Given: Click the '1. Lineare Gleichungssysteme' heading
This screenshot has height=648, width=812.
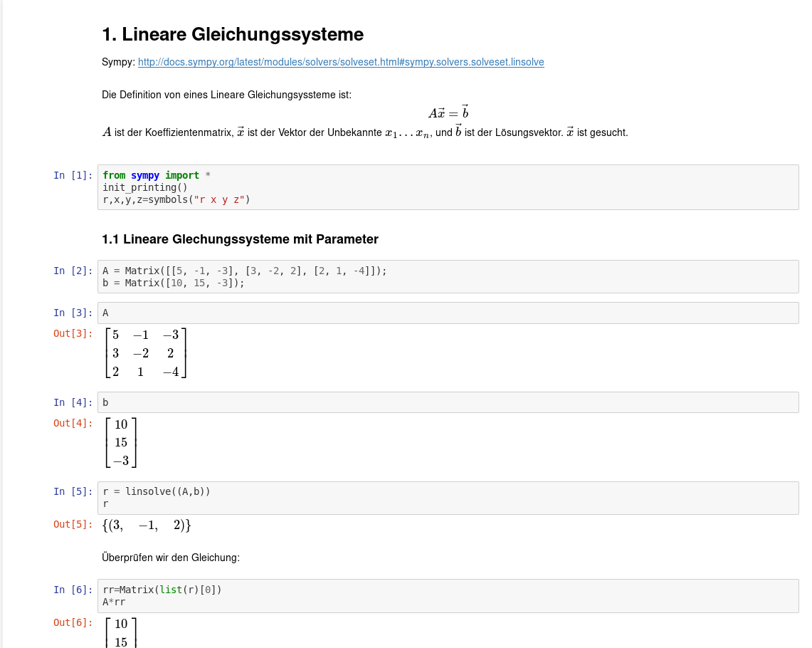Looking at the screenshot, I should 233,34.
